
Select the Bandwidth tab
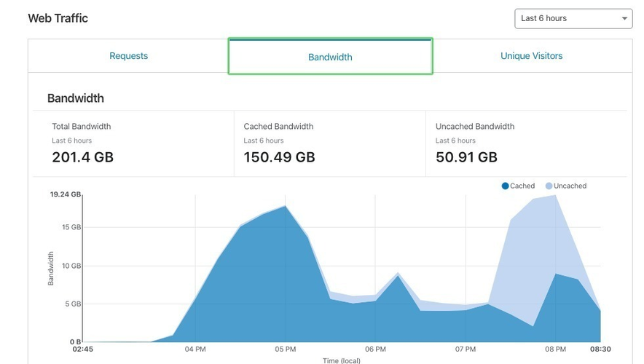(x=330, y=57)
